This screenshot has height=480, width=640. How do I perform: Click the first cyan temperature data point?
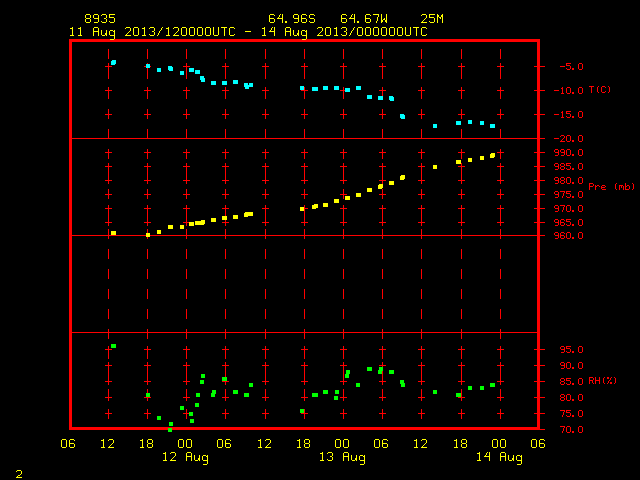113,62
